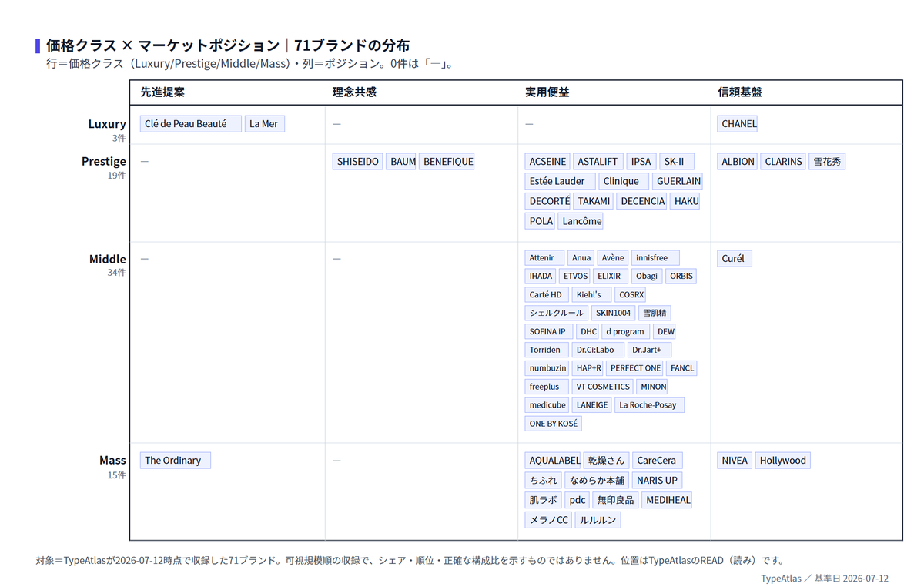This screenshot has width=924, height=587.
Task: Open the BENEFIQUE brand tag
Action: coord(447,162)
